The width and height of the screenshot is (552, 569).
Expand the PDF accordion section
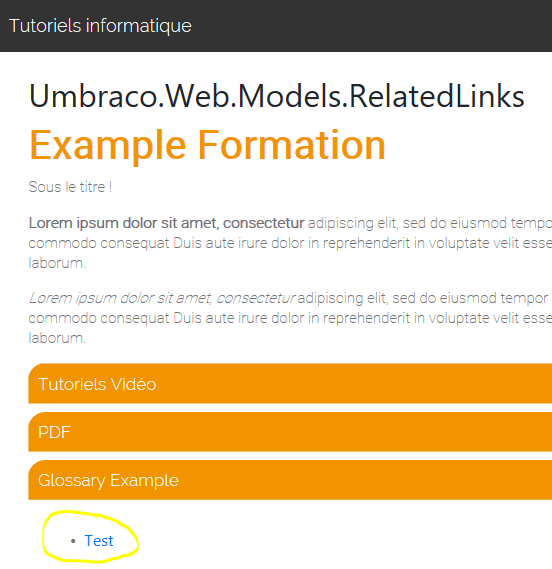290,432
